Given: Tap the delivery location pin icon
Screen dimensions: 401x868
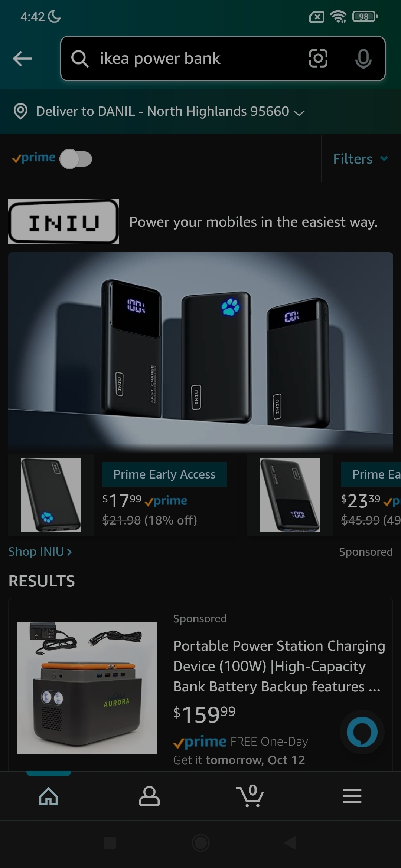Looking at the screenshot, I should (x=20, y=111).
